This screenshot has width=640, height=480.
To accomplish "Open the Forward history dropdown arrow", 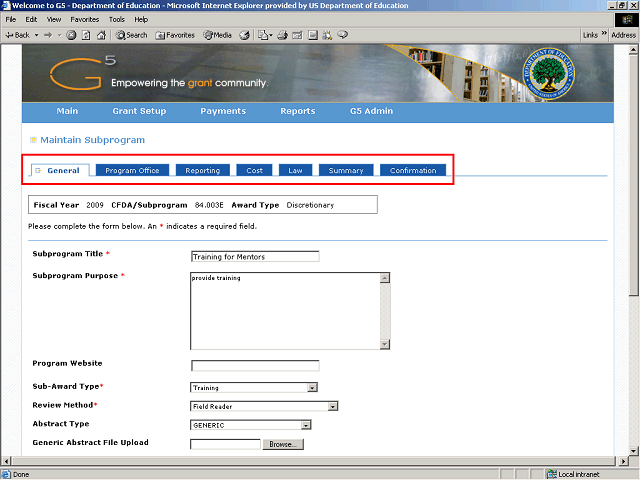I will pos(60,35).
